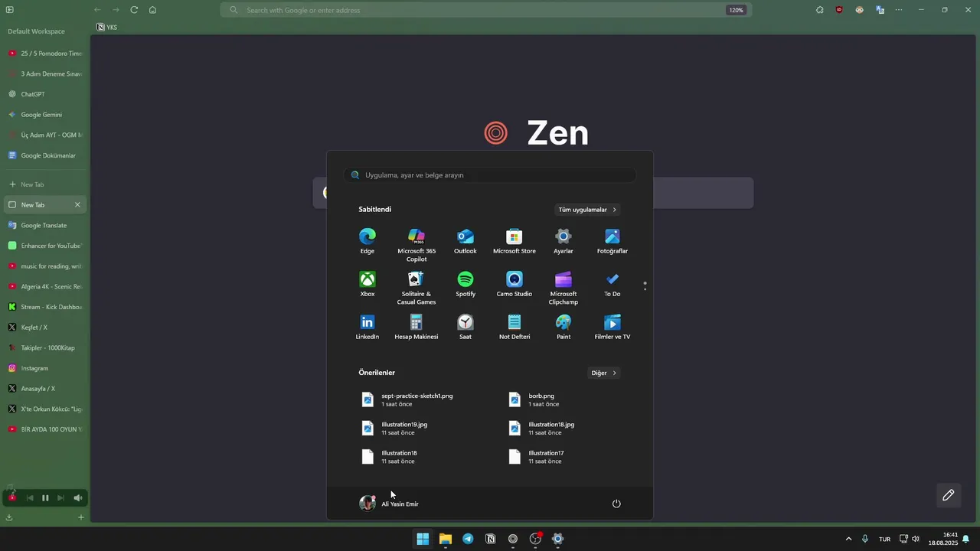Go to previous track in sidebar player
This screenshot has height=551, width=980.
(30, 498)
